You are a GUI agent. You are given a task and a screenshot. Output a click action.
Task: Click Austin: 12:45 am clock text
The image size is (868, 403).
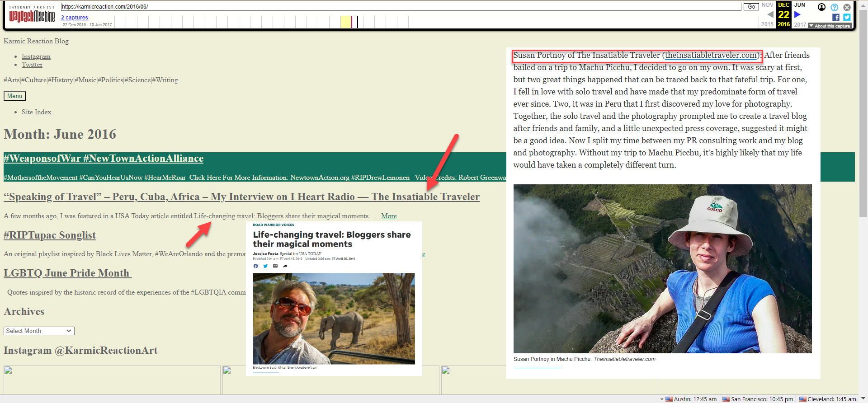pos(695,399)
